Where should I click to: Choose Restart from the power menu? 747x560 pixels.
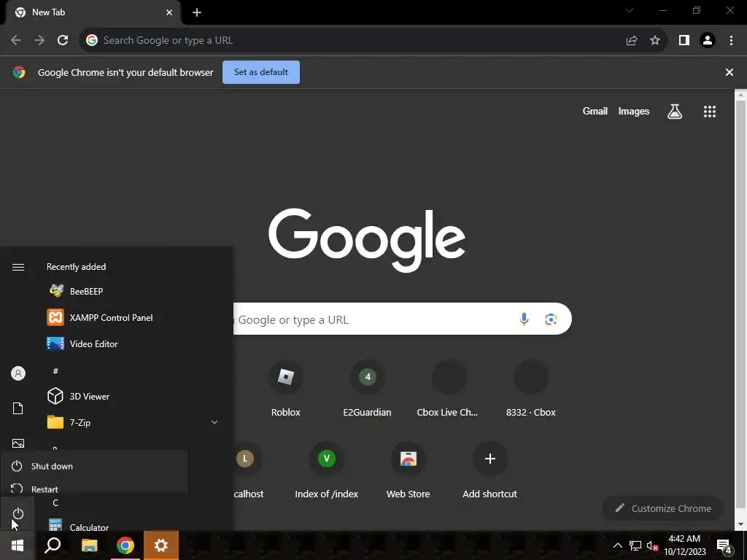tap(94, 489)
